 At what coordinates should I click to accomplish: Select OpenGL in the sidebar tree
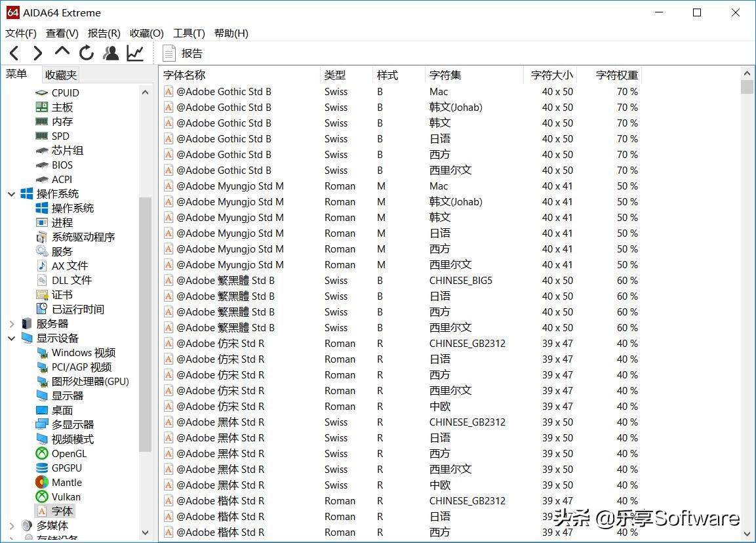coord(68,454)
